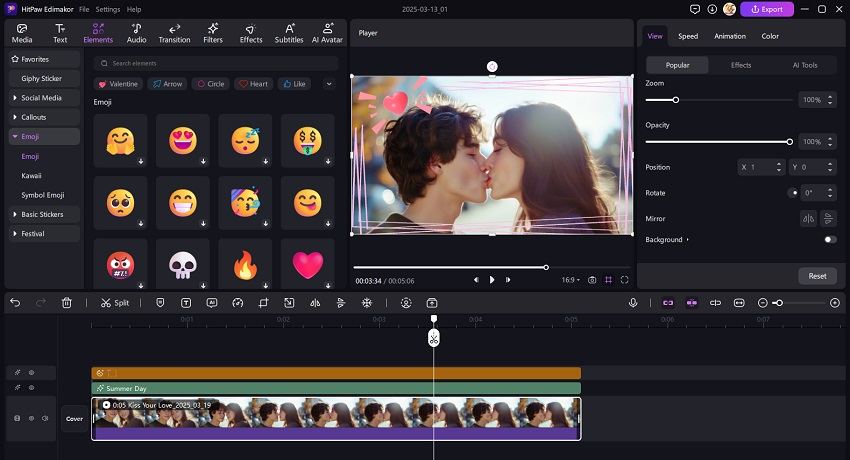Open voiceover microphone recorder
This screenshot has height=460, width=850.
pyautogui.click(x=633, y=302)
